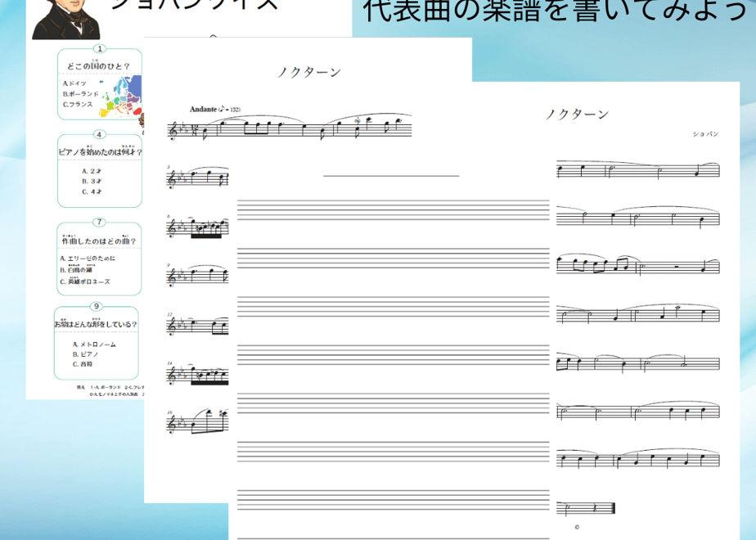Click question number 7 circle
Viewport: 756px width, 540px height.
pos(99,223)
